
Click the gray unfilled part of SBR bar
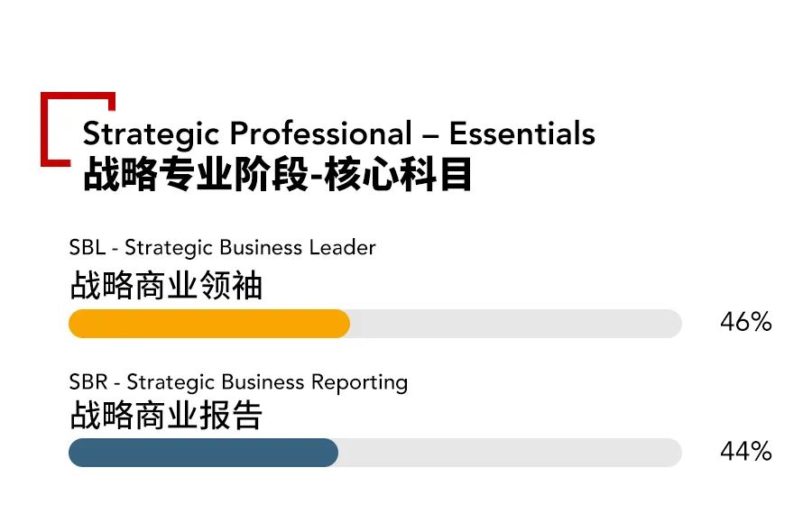coord(510,453)
